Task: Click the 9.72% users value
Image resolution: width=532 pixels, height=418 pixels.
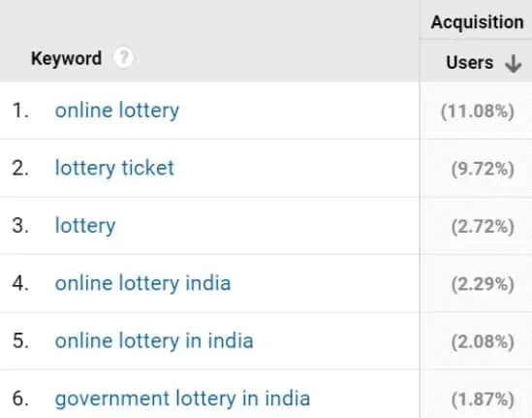Action: 483,169
